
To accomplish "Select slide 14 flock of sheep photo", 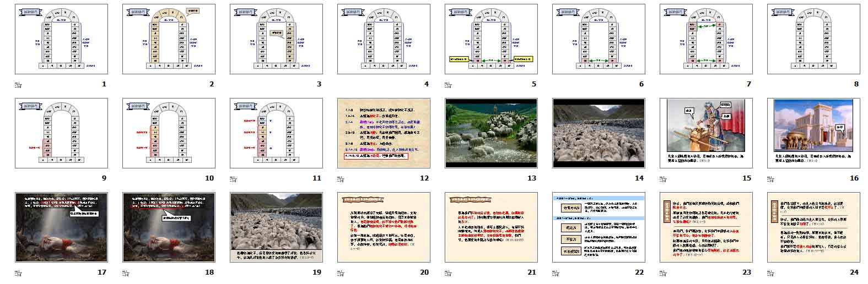I will (x=599, y=133).
